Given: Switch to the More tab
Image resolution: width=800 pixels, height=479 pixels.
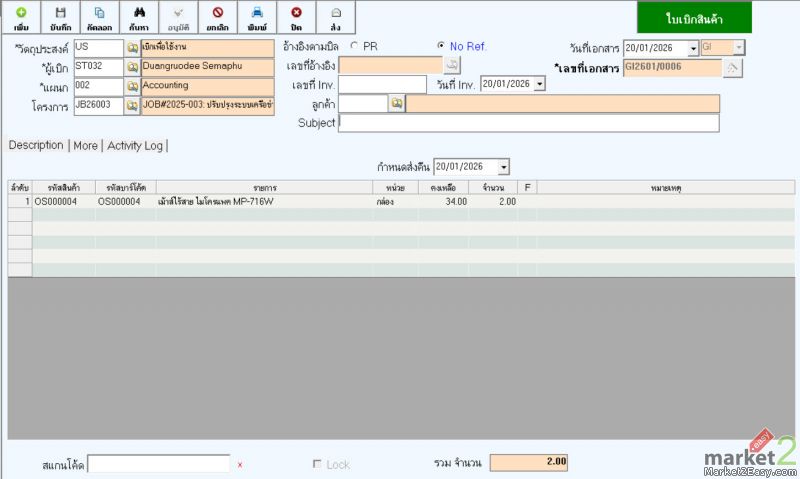Looking at the screenshot, I should pyautogui.click(x=86, y=145).
